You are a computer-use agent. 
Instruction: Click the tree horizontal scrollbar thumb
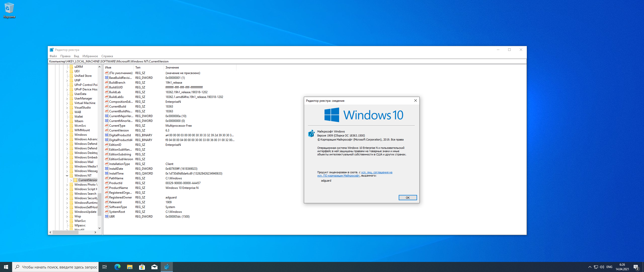coord(65,232)
